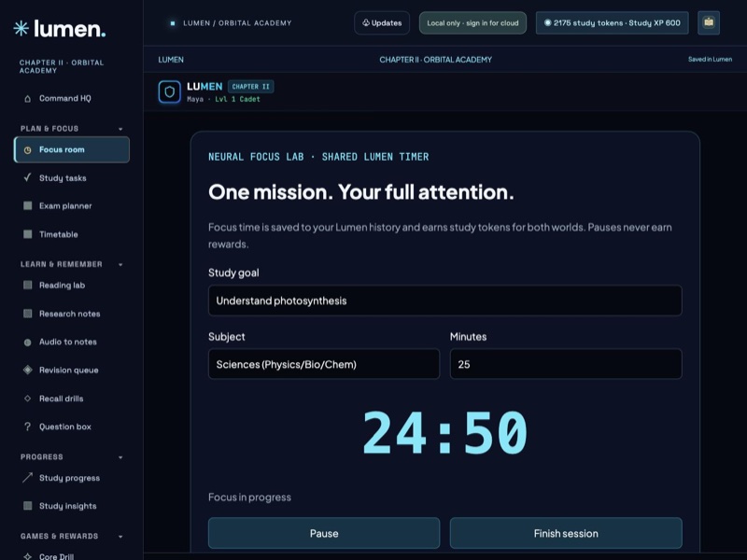Click the study tokens and XP badge
Image resolution: width=747 pixels, height=560 pixels.
point(613,22)
